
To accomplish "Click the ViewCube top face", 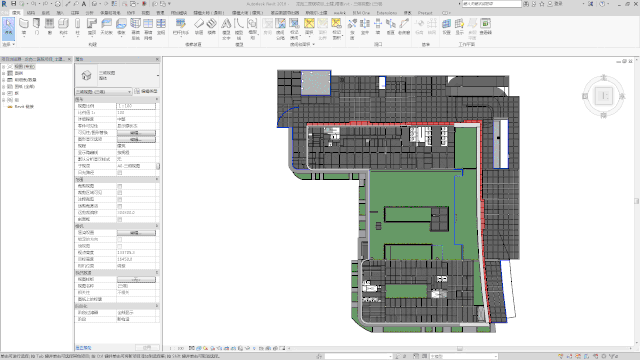I will tap(604, 96).
